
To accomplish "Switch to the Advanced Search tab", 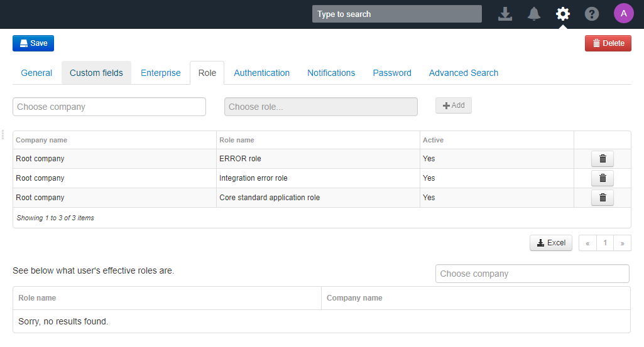I will pos(463,73).
